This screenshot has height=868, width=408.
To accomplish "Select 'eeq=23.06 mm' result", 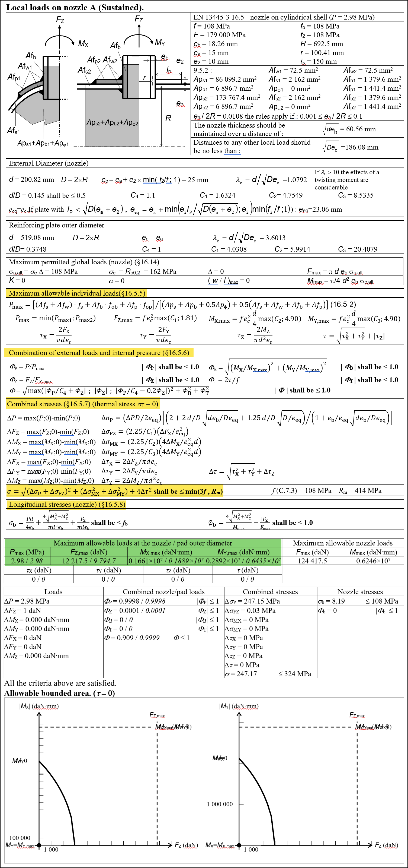I will (320, 210).
